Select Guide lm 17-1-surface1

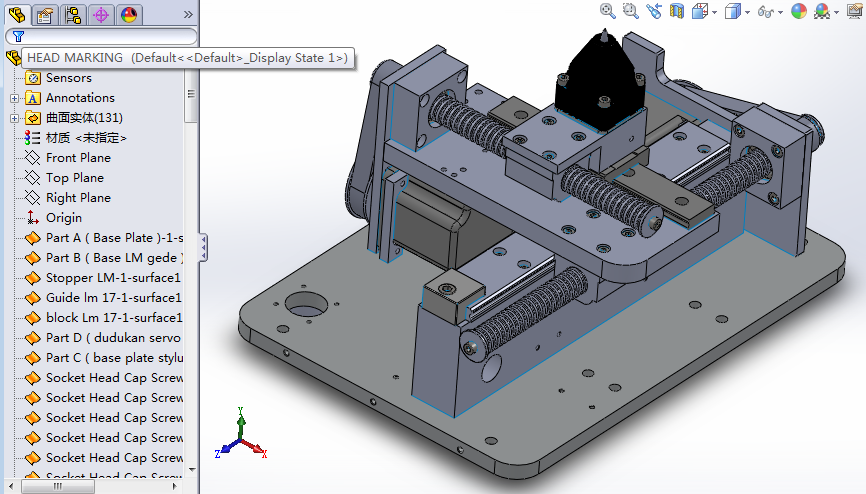pos(104,298)
